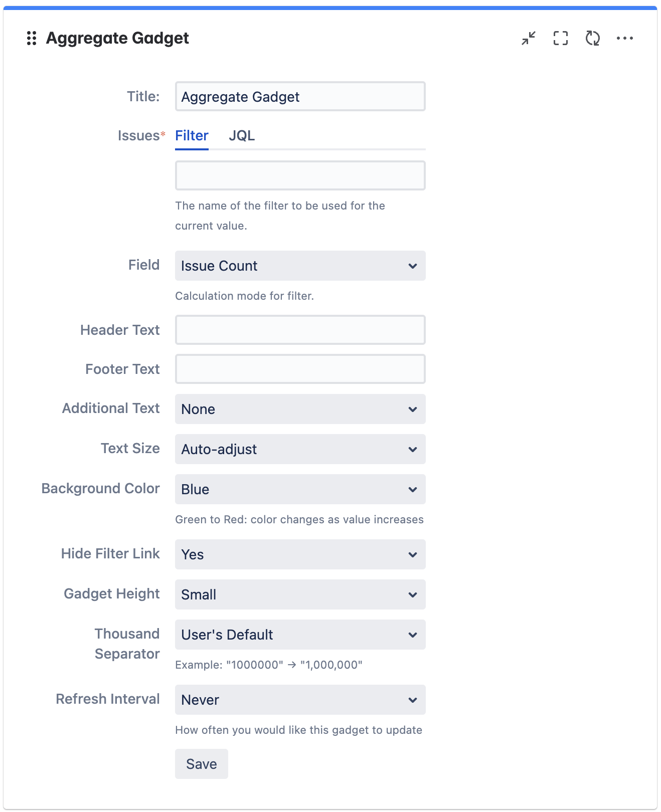Open the Additional Text dropdown
The image size is (661, 812).
(x=300, y=409)
